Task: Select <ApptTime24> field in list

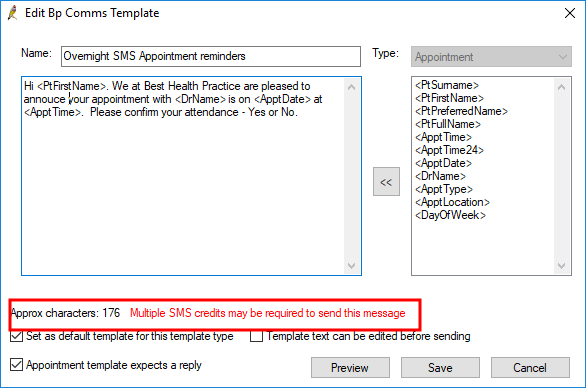Action: point(449,150)
